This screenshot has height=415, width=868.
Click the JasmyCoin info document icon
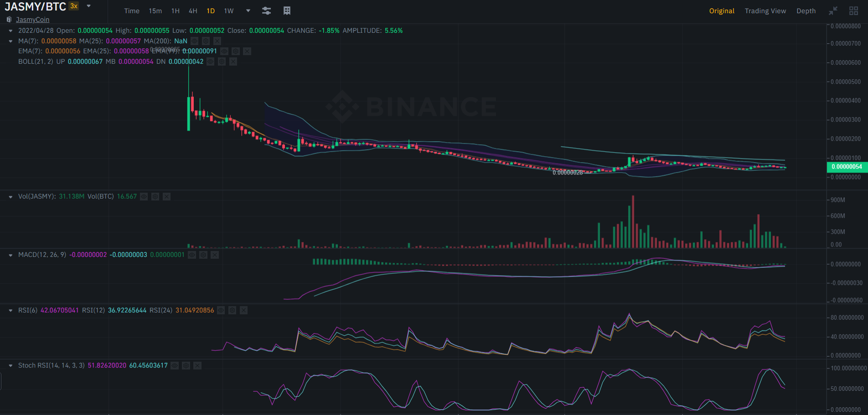[9, 20]
